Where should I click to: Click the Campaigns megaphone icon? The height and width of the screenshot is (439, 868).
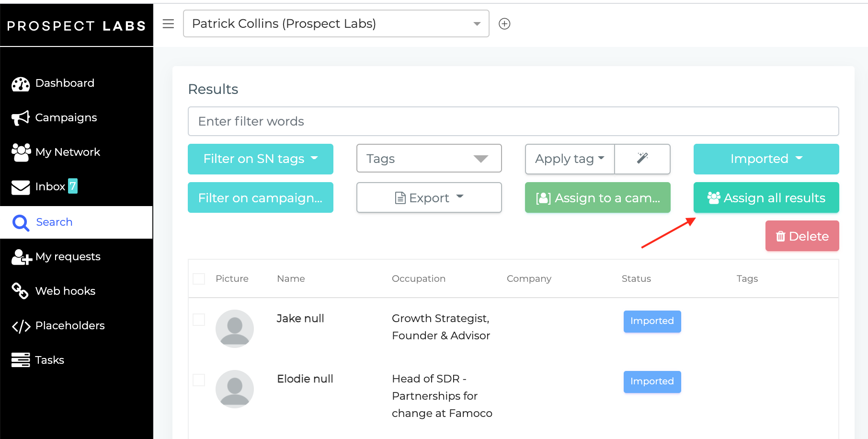[21, 118]
